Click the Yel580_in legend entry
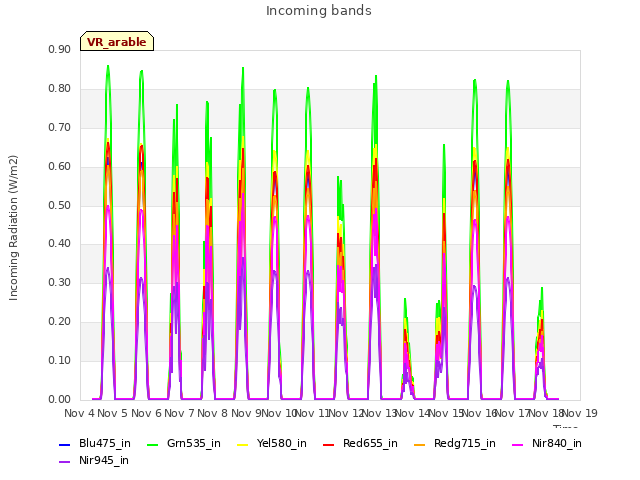The height and width of the screenshot is (480, 640). tap(272, 443)
